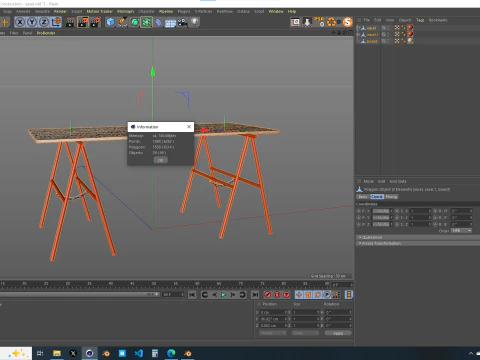Open the Help menu
Screen dimensions: 480x360
pyautogui.click(x=292, y=11)
